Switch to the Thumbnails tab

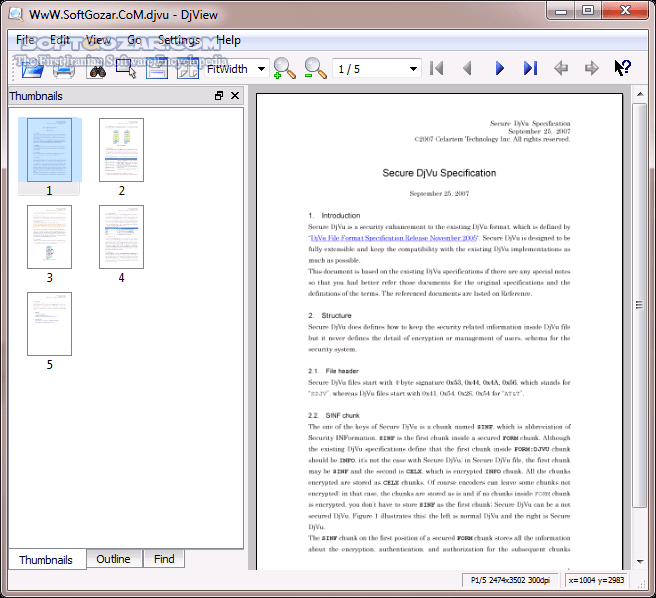click(46, 560)
